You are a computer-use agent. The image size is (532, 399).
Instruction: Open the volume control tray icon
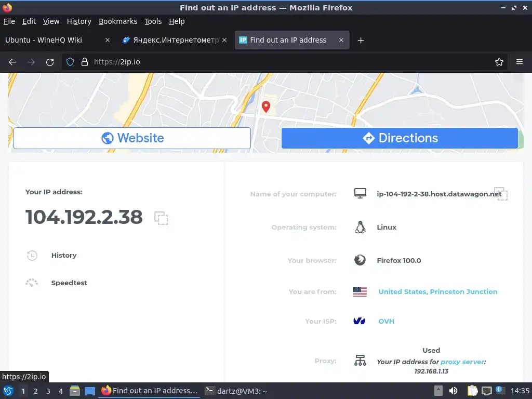tap(453, 391)
